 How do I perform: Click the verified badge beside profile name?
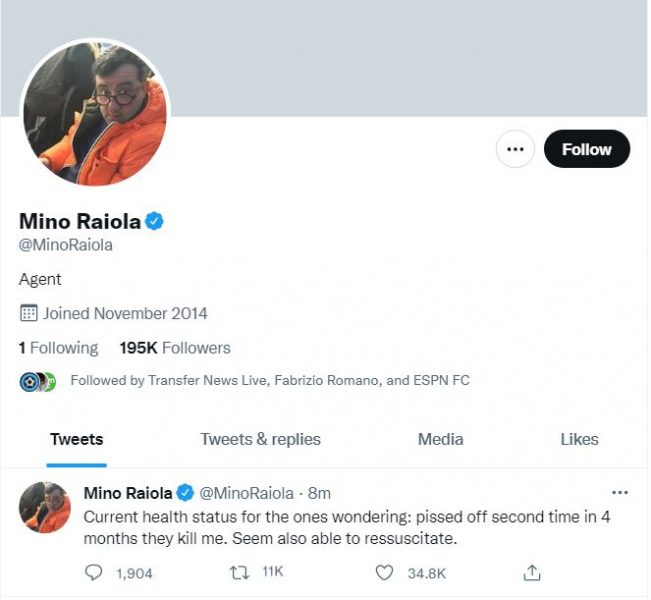point(154,221)
